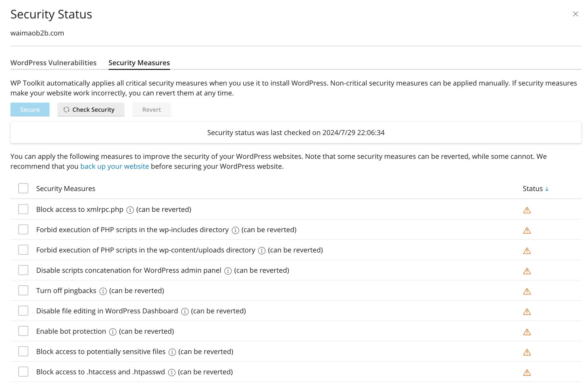The width and height of the screenshot is (588, 385).
Task: Check the "Block access to xmlrpc.php" checkbox
Action: coord(23,209)
